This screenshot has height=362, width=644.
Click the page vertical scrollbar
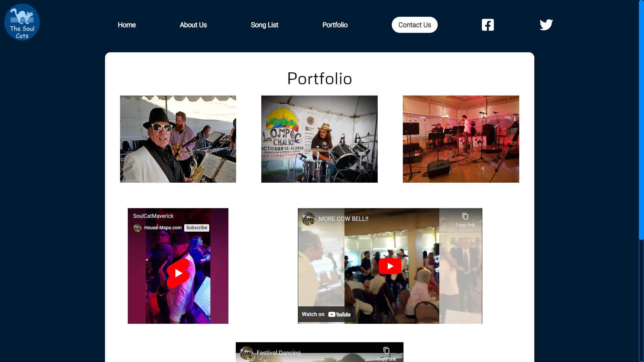pos(641,120)
